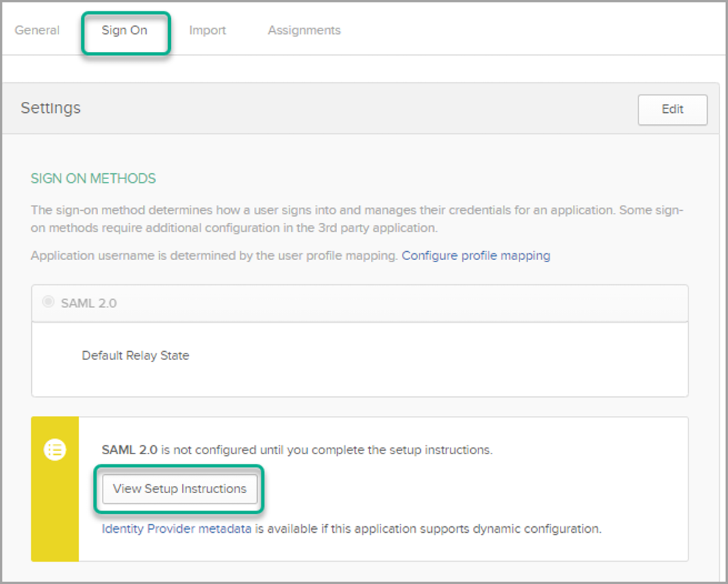Go to the Import tab
The height and width of the screenshot is (584, 728).
207,30
